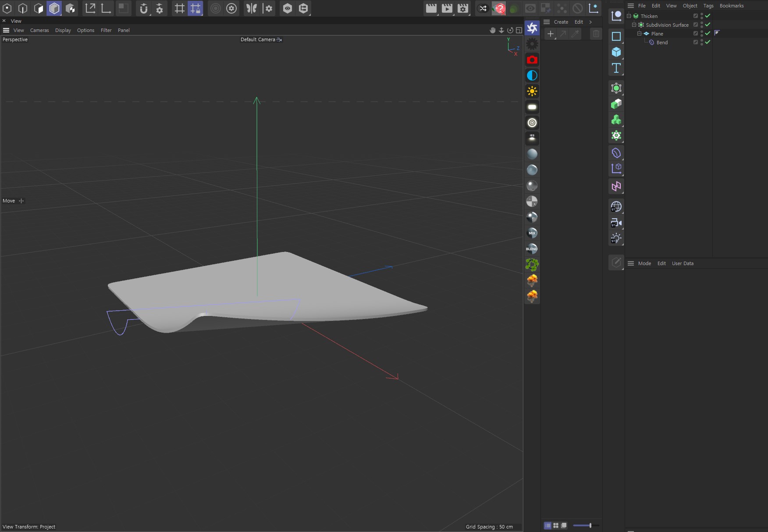Open Render Settings clapperboard gear icon
The width and height of the screenshot is (768, 532).
463,8
